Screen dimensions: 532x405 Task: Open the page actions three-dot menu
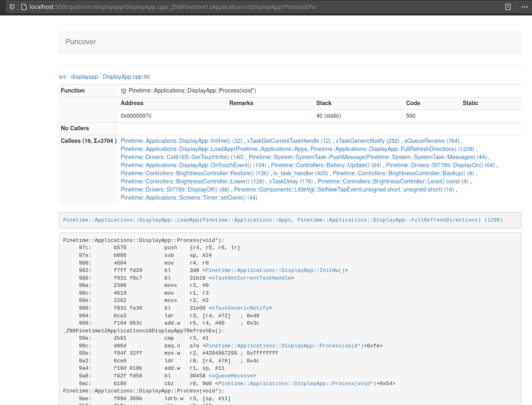pyautogui.click(x=524, y=7)
